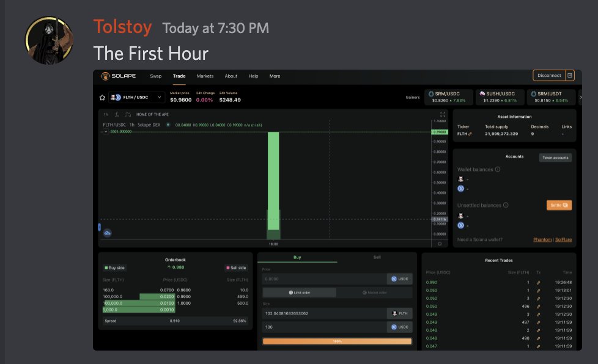This screenshot has height=364, width=598.
Task: Focus the FLTH size input field
Action: coord(325,313)
